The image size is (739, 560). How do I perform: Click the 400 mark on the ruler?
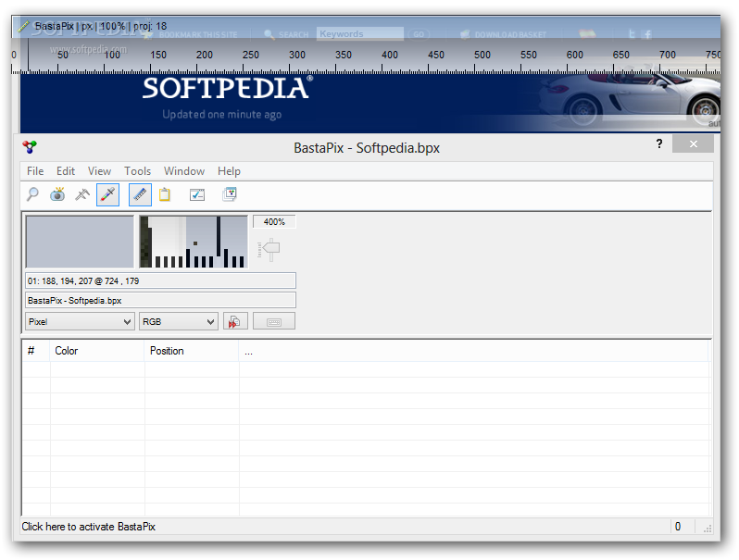390,56
